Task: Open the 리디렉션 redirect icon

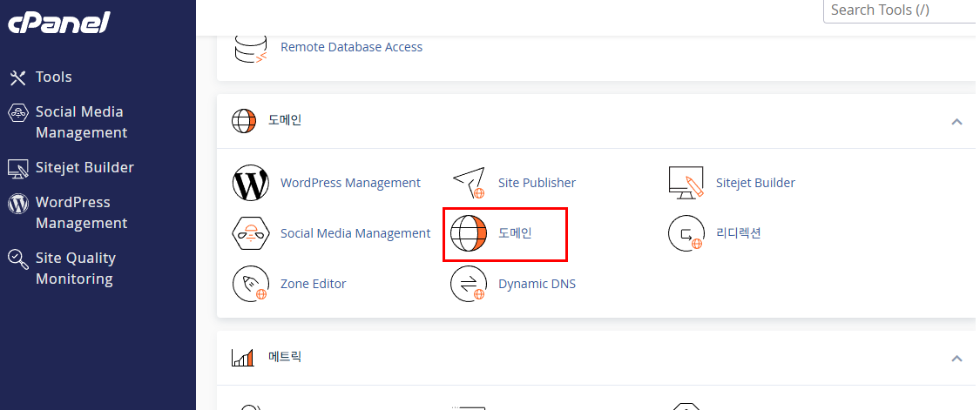Action: tap(686, 233)
